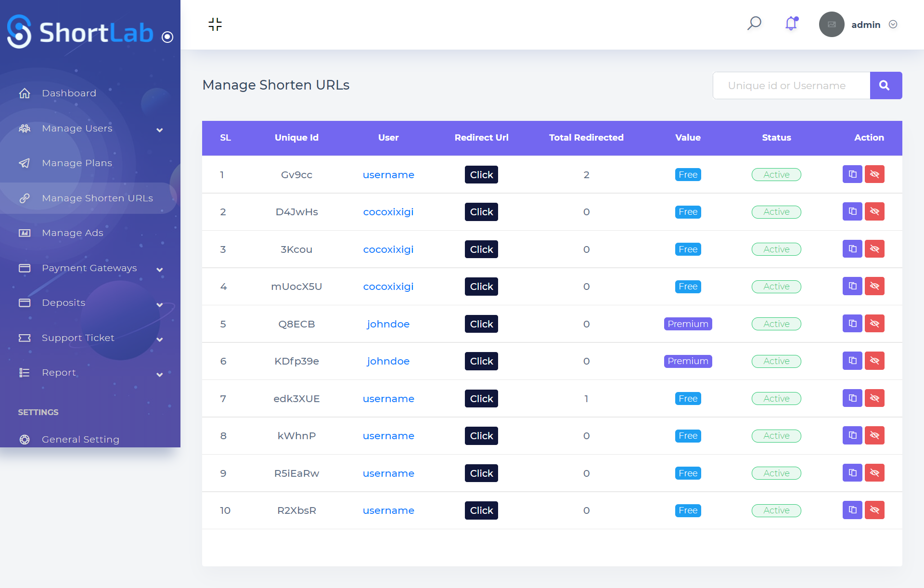924x588 pixels.
Task: Toggle sidebar radio icon beside logo
Action: tap(167, 37)
